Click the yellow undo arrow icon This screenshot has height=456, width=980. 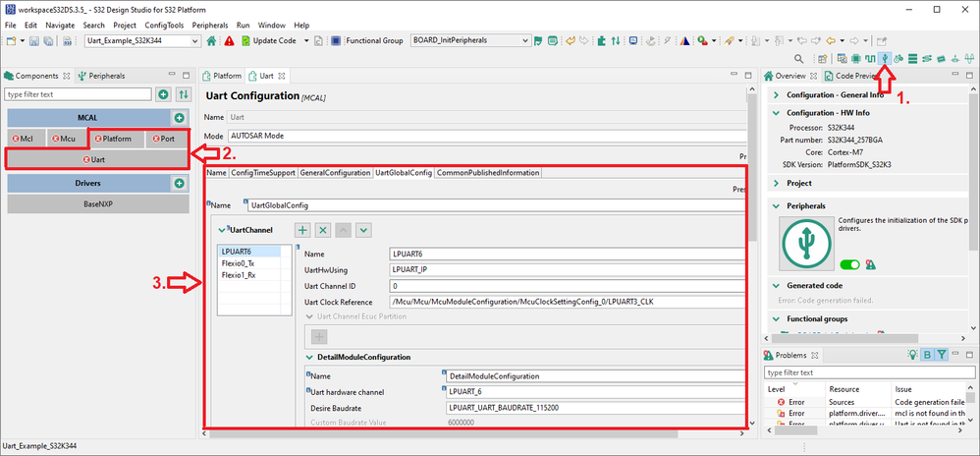coord(571,40)
